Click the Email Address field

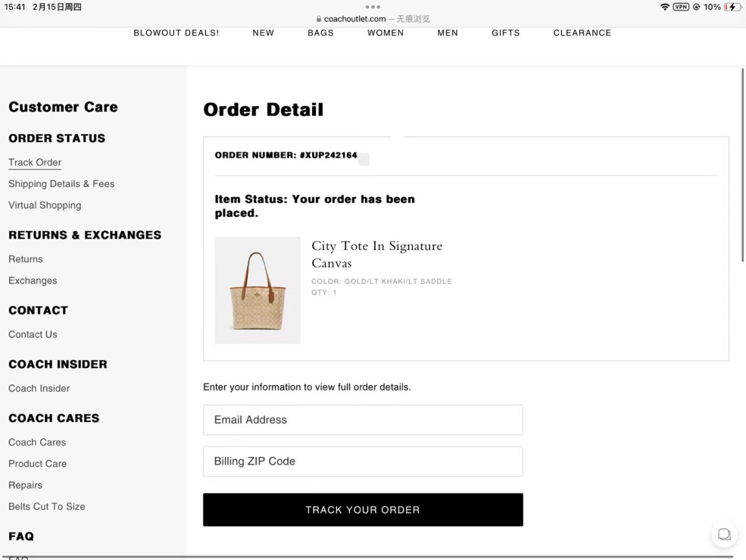(362, 420)
